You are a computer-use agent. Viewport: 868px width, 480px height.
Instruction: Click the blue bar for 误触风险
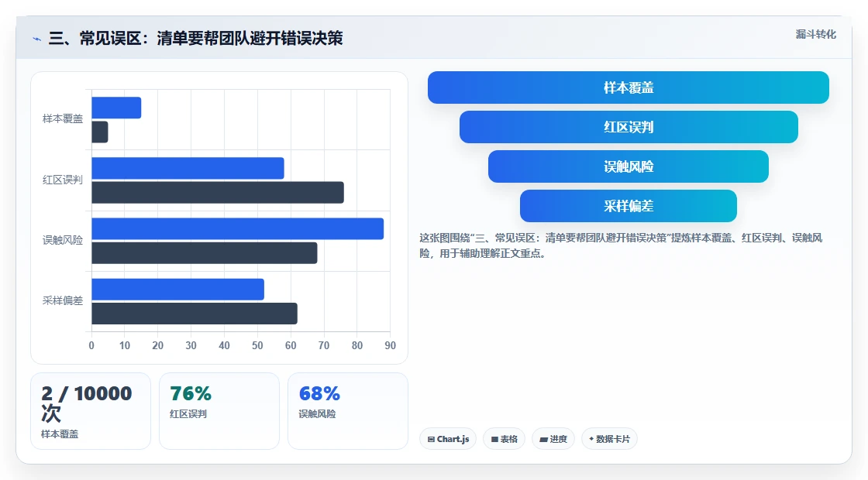coord(237,229)
